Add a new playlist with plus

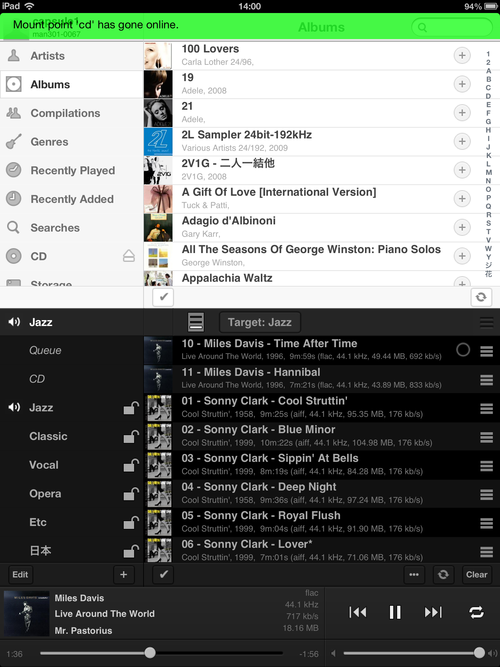[x=123, y=575]
